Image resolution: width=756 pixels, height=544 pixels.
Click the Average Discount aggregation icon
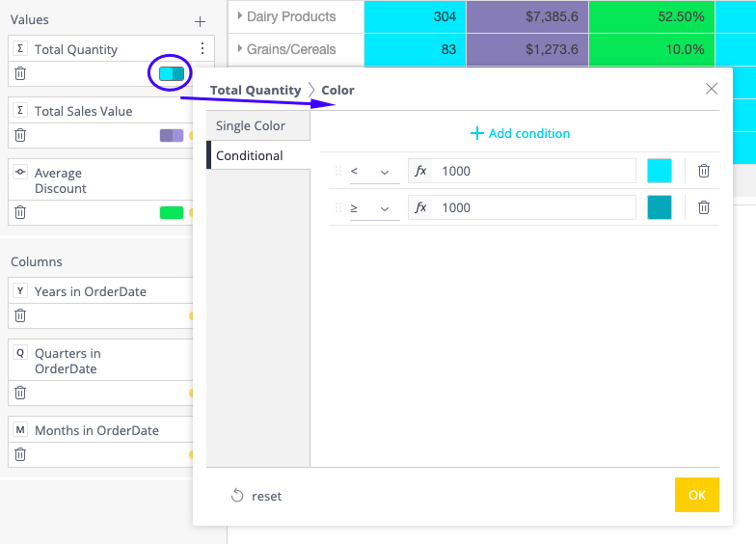(x=20, y=172)
